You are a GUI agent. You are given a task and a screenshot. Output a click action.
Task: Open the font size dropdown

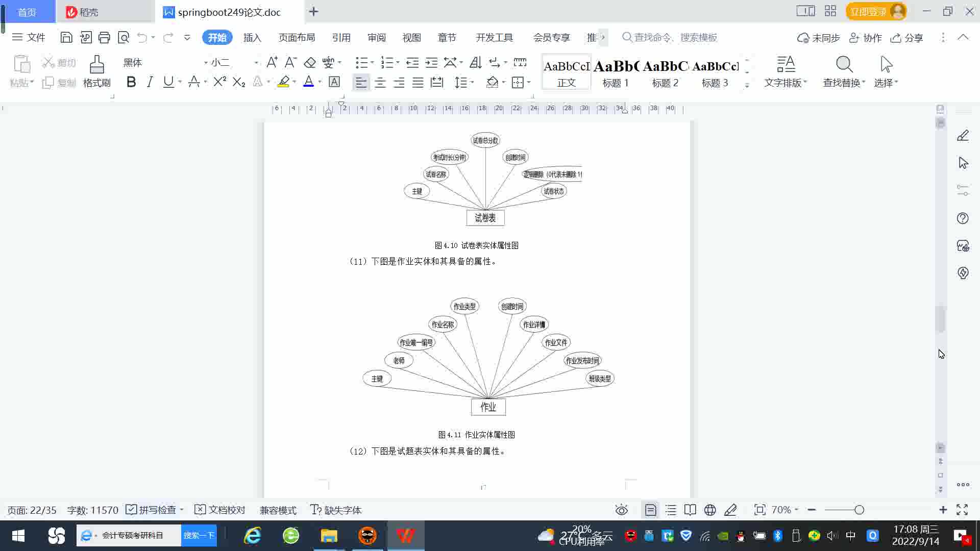tap(256, 63)
